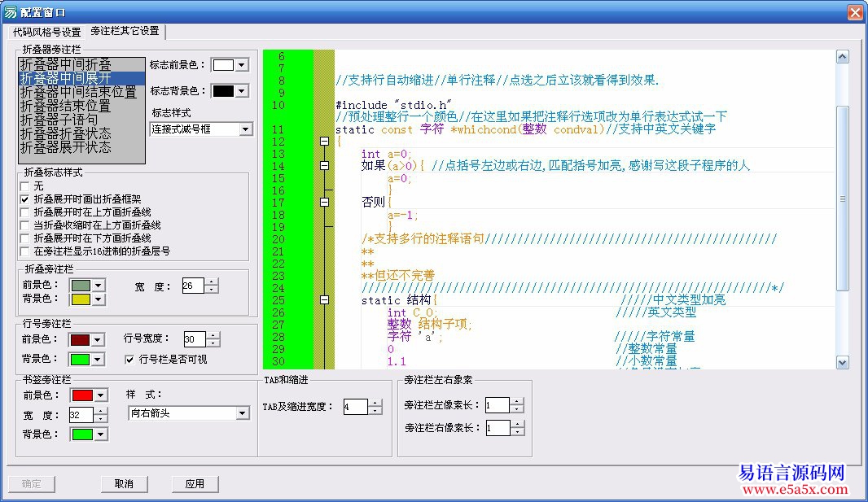
Task: Open the 标志背景色 black color dropdown
Action: (x=242, y=90)
